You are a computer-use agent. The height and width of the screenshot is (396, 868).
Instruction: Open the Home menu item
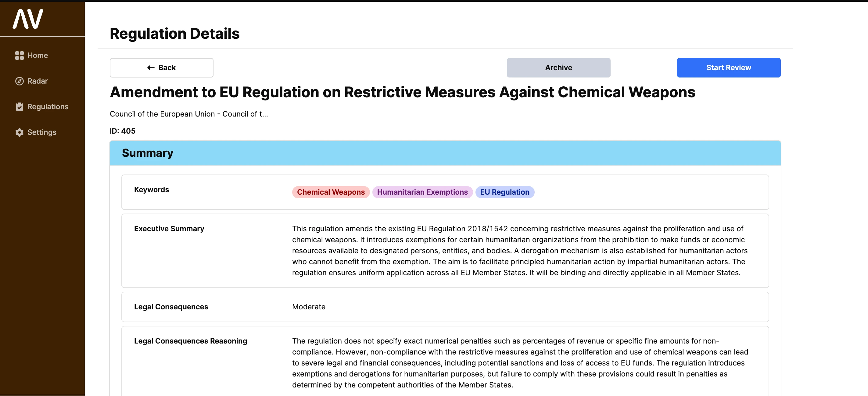click(x=38, y=56)
